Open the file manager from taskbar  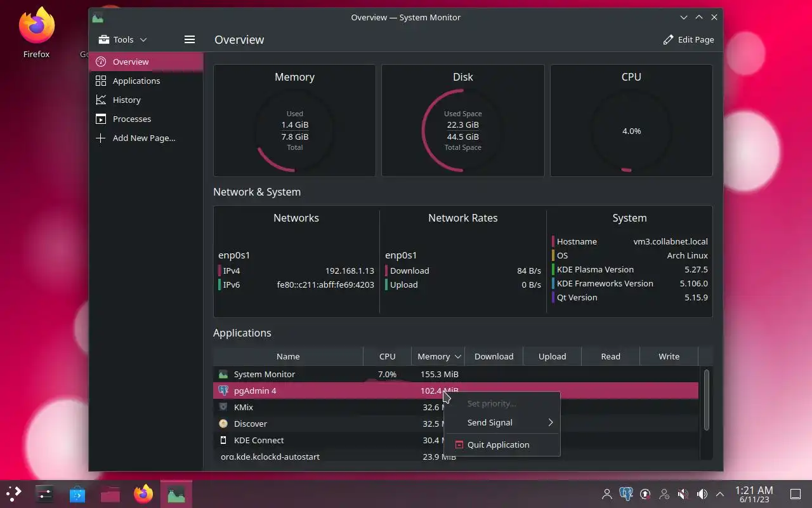pyautogui.click(x=110, y=493)
